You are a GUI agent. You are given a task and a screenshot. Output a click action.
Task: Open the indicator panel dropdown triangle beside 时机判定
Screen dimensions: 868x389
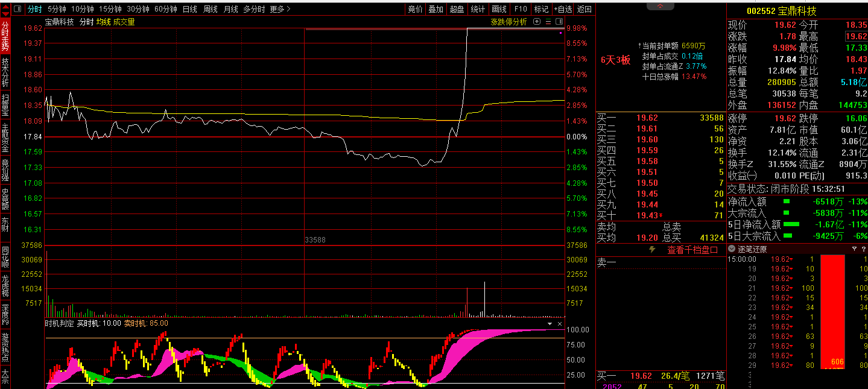click(x=549, y=324)
